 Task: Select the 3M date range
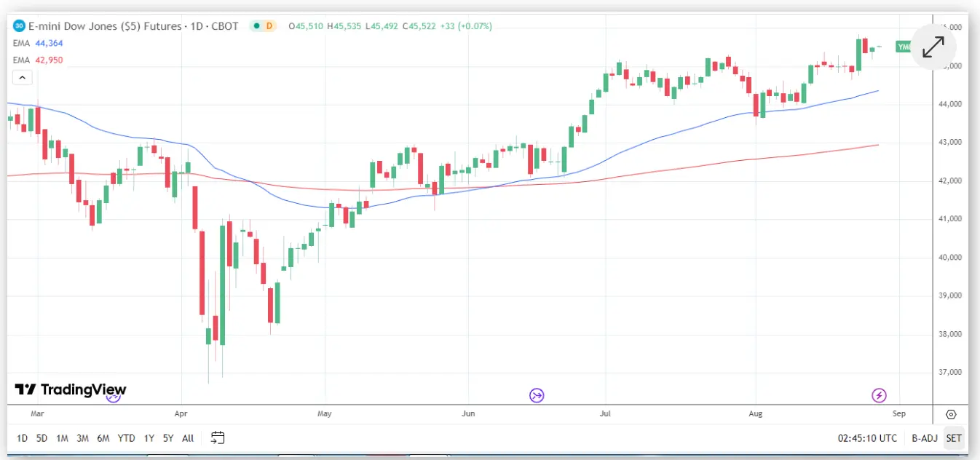click(x=82, y=438)
